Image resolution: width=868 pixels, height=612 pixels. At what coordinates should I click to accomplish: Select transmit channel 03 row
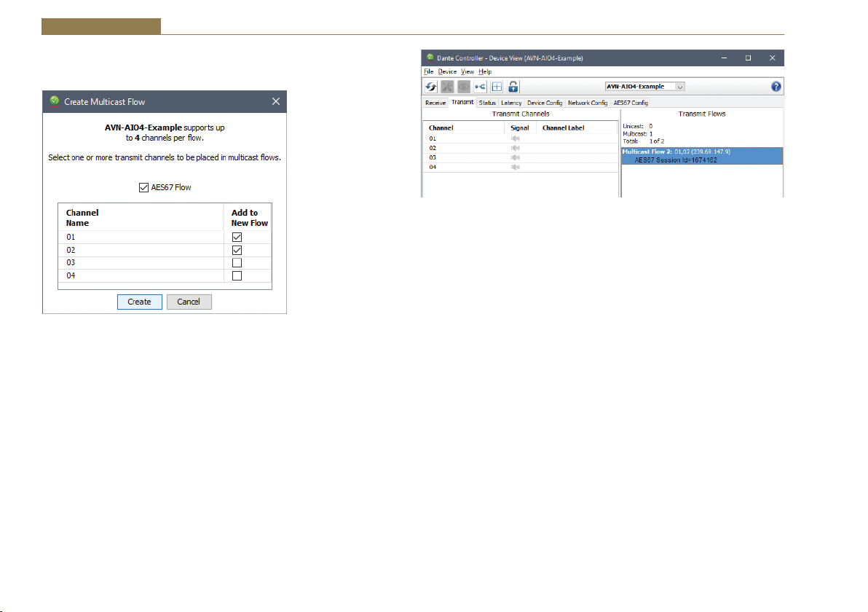[521, 157]
